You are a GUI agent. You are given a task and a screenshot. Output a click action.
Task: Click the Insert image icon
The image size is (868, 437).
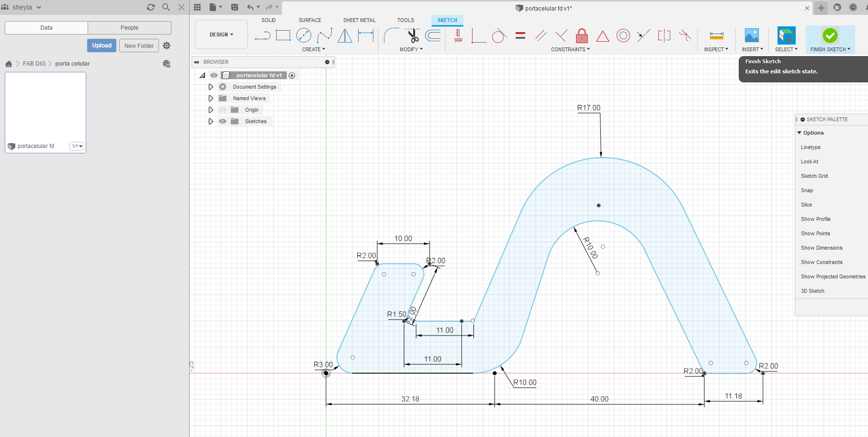[x=752, y=35]
